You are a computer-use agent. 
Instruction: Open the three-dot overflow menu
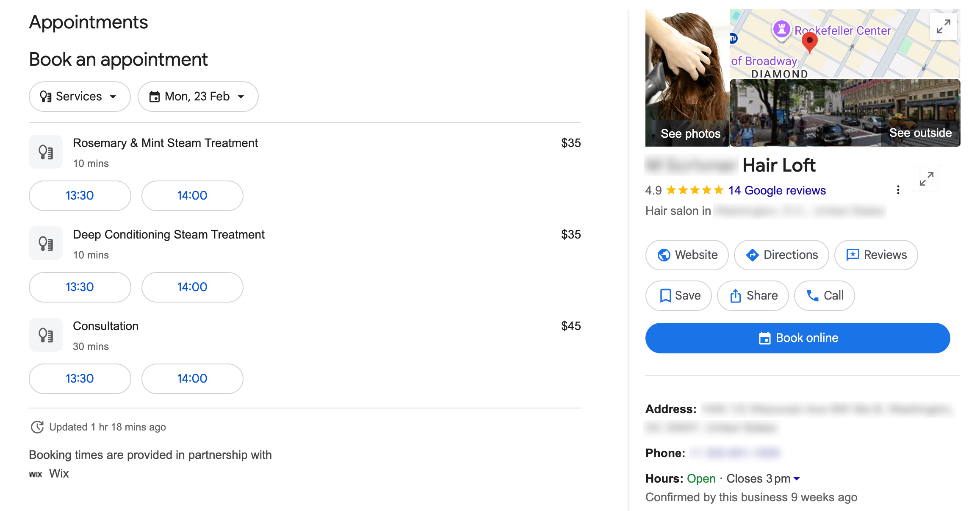(898, 190)
